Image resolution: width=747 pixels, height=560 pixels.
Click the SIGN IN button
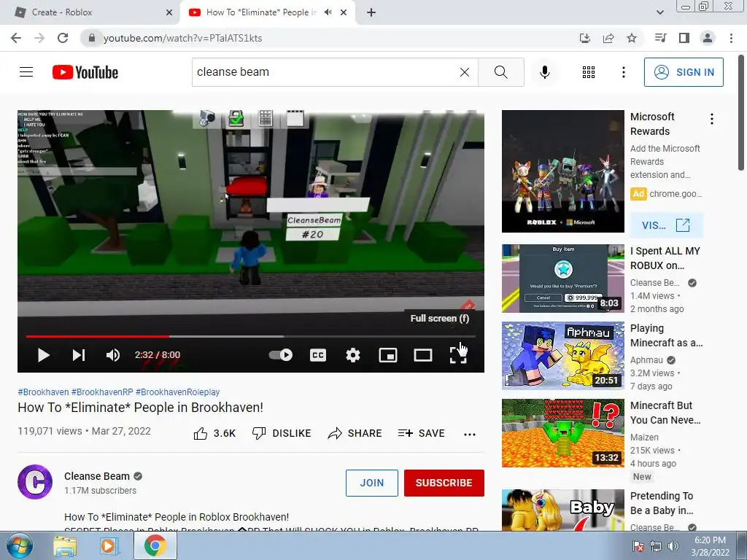click(684, 72)
